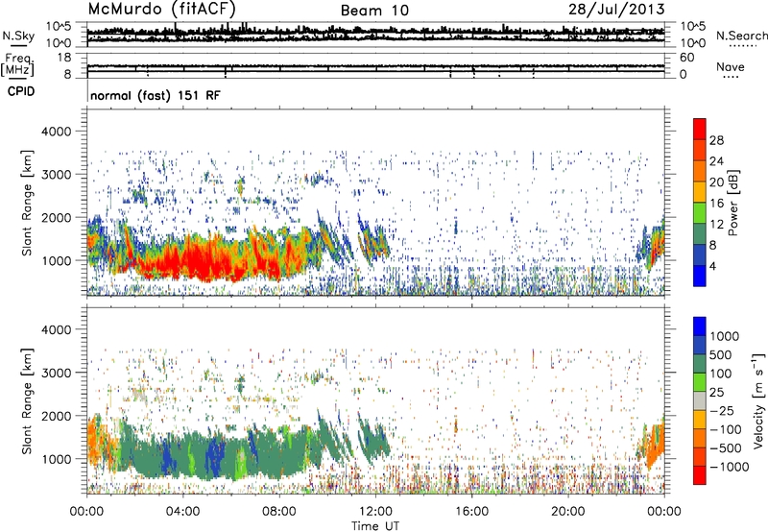768x532 pixels.
Task: Click the text normal (fast) 151 RF
Action: pos(156,95)
